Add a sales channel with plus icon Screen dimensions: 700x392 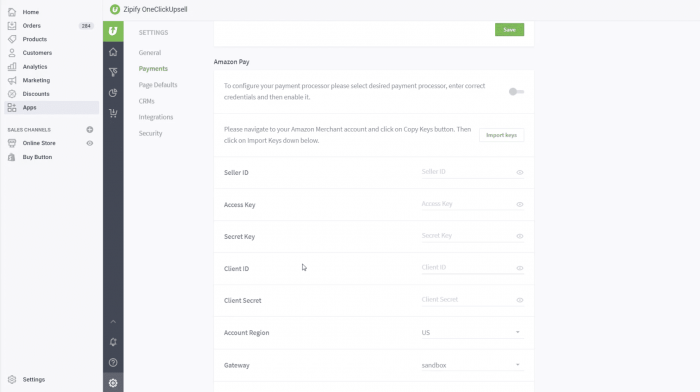pos(90,129)
